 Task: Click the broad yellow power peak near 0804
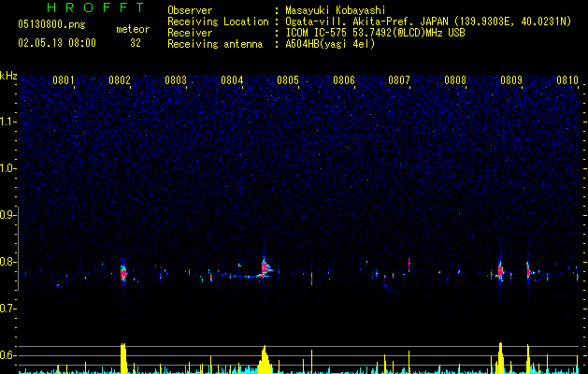coord(265,360)
